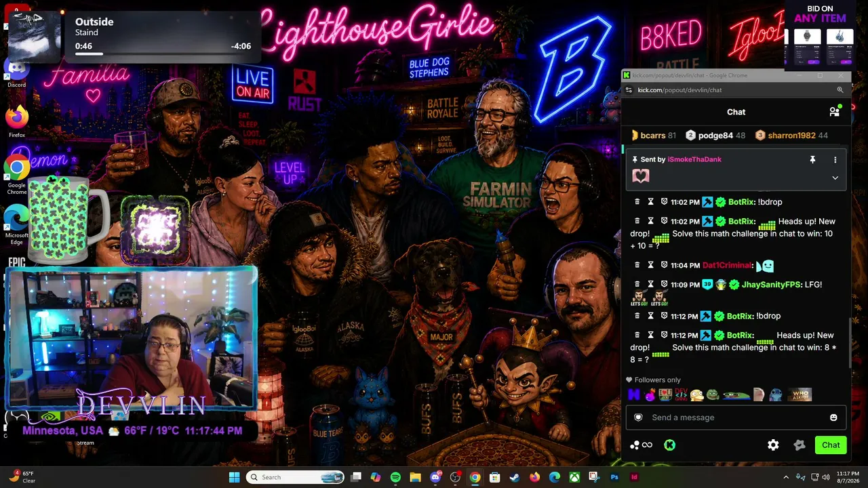This screenshot has width=868, height=488.
Task: Open Photoshop from the taskbar
Action: tap(614, 477)
